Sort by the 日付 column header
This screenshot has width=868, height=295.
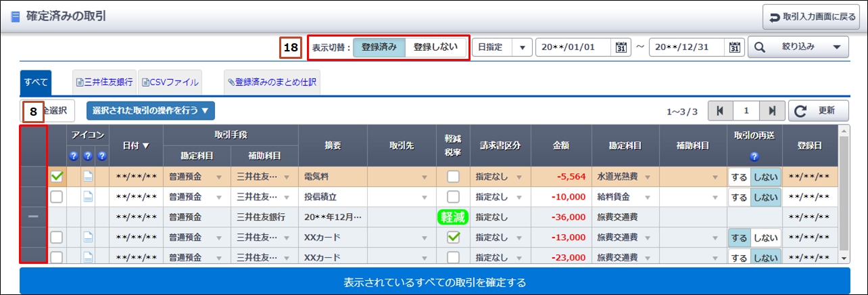(136, 145)
